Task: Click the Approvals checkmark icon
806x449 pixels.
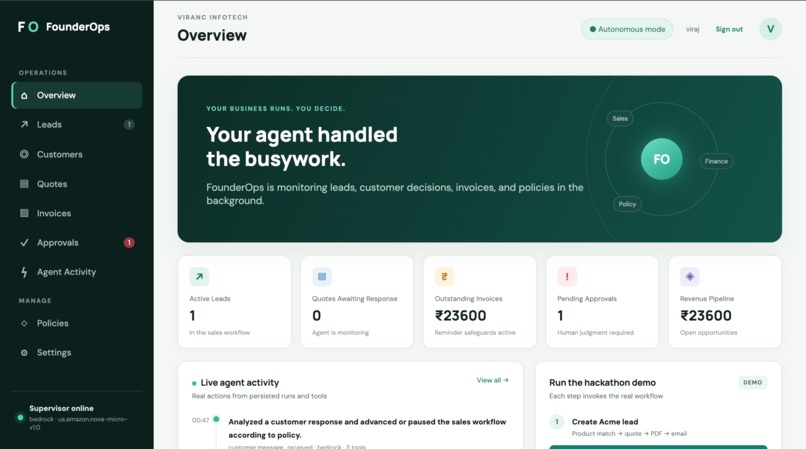Action: click(x=24, y=242)
